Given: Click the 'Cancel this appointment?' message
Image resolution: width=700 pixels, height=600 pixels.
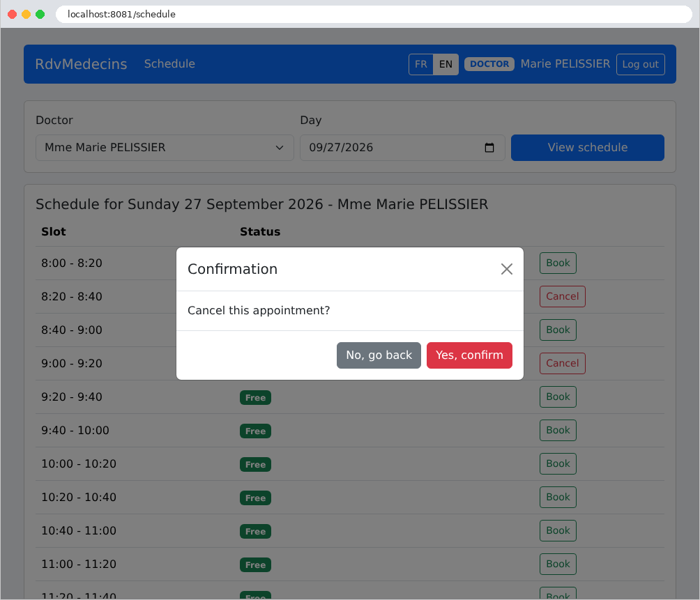Looking at the screenshot, I should [259, 311].
